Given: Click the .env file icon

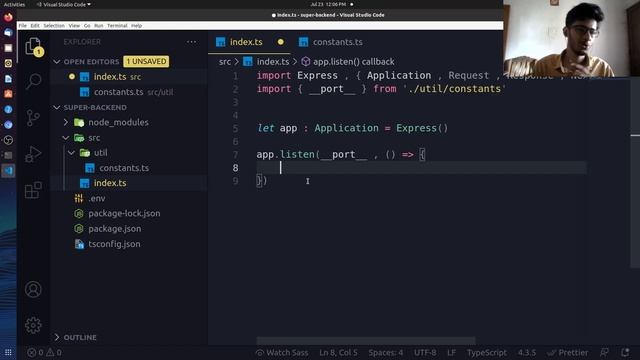Looking at the screenshot, I should pos(79,198).
